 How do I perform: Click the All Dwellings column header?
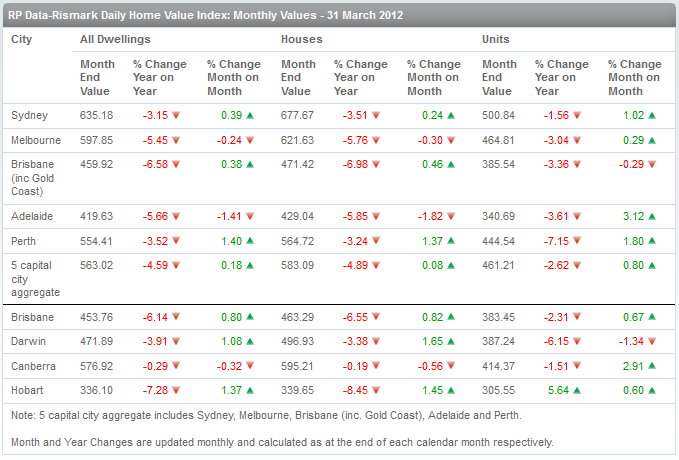pyautogui.click(x=115, y=39)
